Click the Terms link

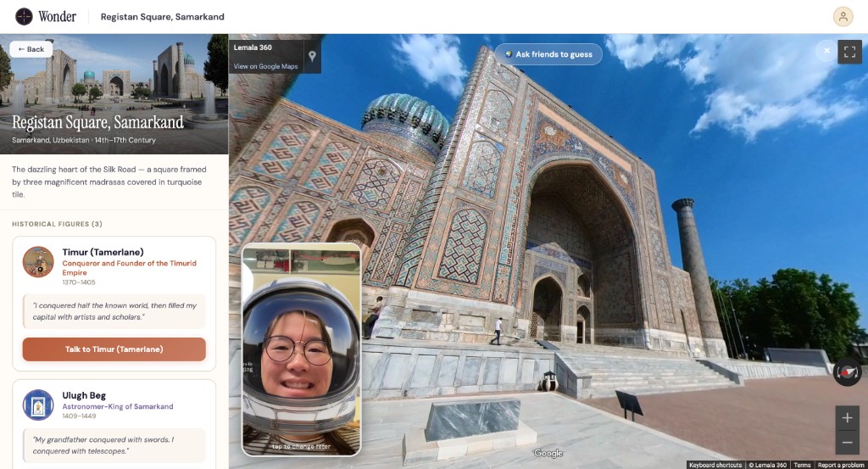(802, 465)
